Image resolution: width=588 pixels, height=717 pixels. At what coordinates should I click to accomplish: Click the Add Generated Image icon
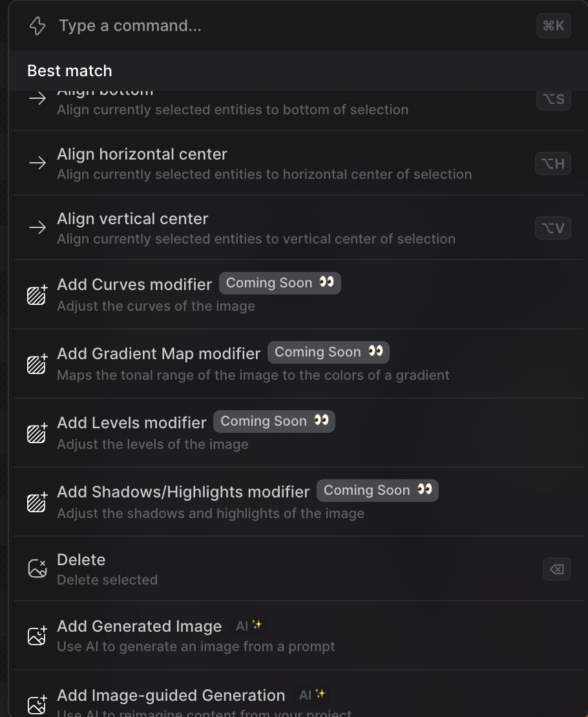tap(37, 636)
